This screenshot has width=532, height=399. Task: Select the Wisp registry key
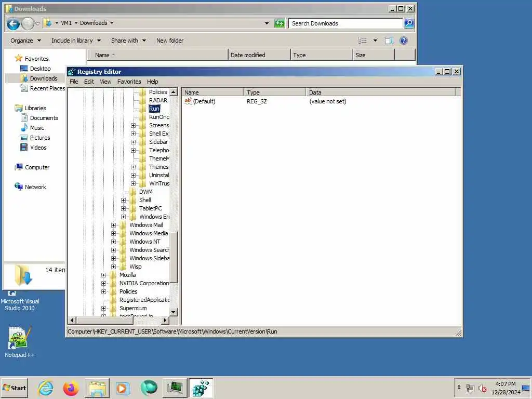(x=136, y=267)
